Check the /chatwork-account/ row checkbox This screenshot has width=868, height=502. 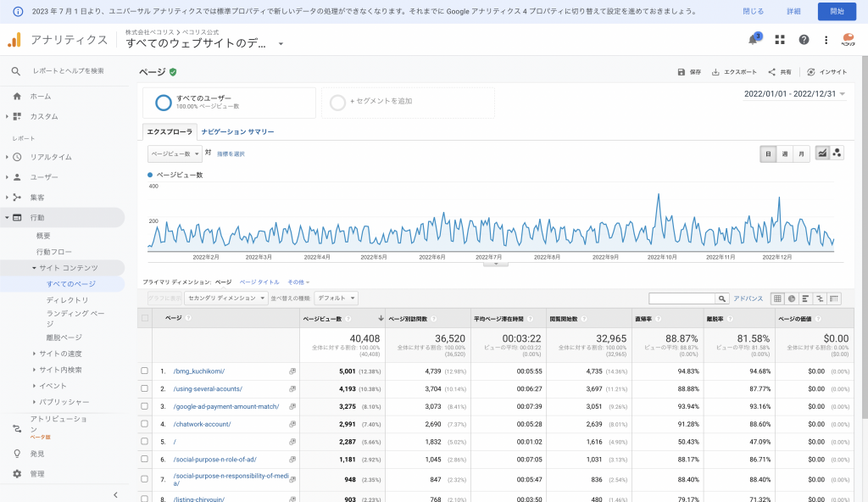pyautogui.click(x=144, y=424)
